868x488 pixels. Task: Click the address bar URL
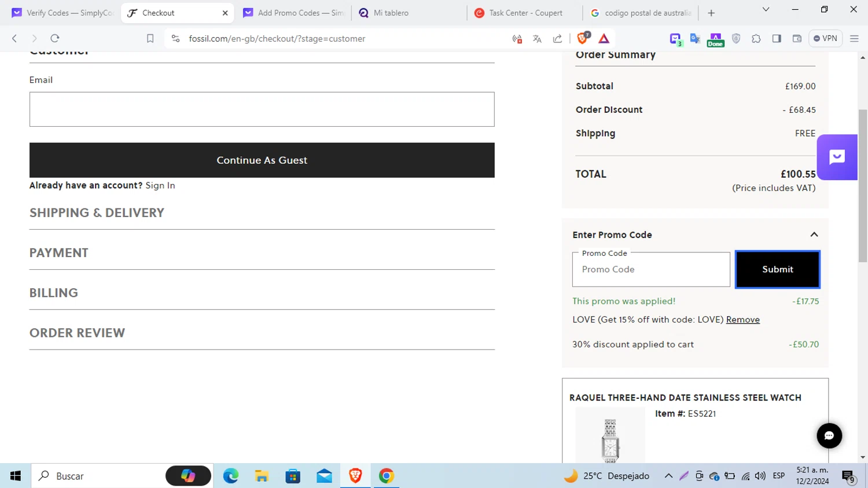pyautogui.click(x=277, y=39)
